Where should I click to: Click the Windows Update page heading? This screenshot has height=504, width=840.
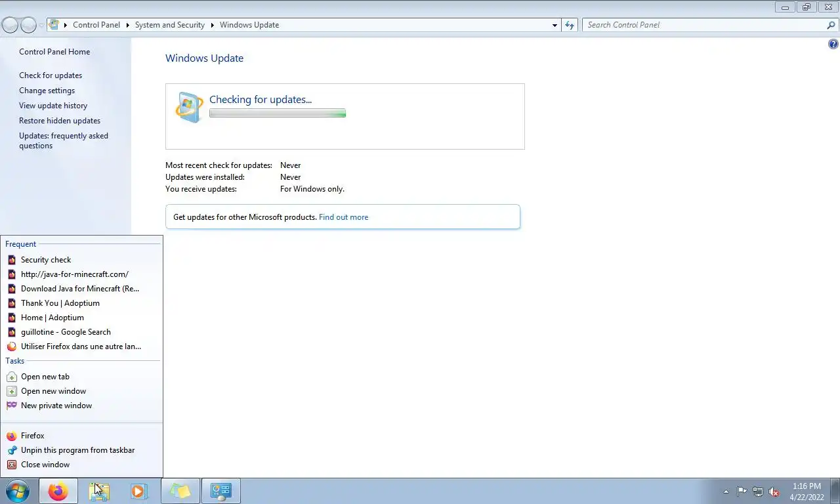tap(204, 58)
